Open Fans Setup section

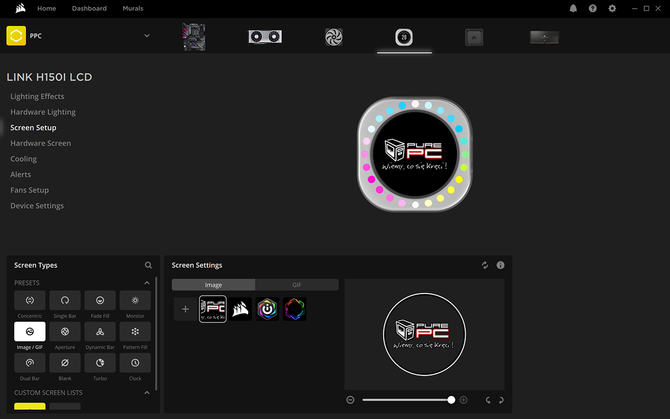pos(29,190)
